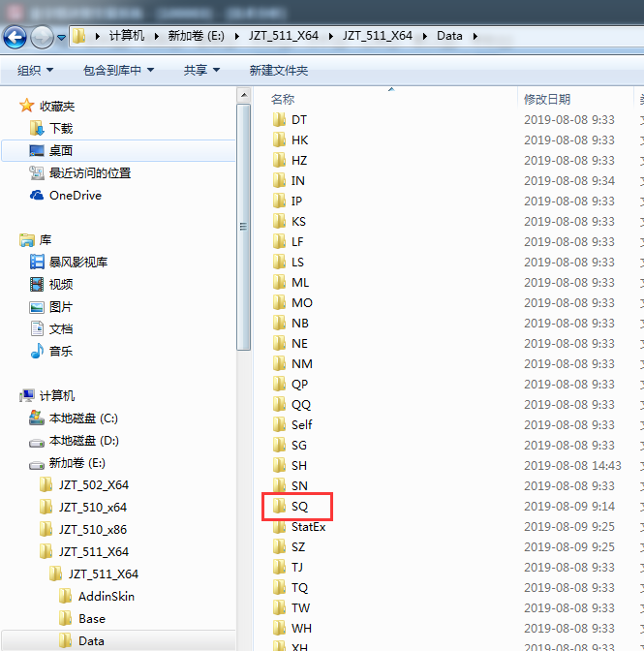
Task: Click the Forward navigation arrow
Action: click(x=42, y=37)
